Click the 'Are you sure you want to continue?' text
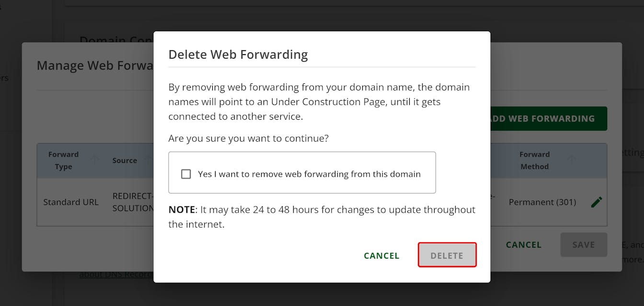 pos(248,138)
